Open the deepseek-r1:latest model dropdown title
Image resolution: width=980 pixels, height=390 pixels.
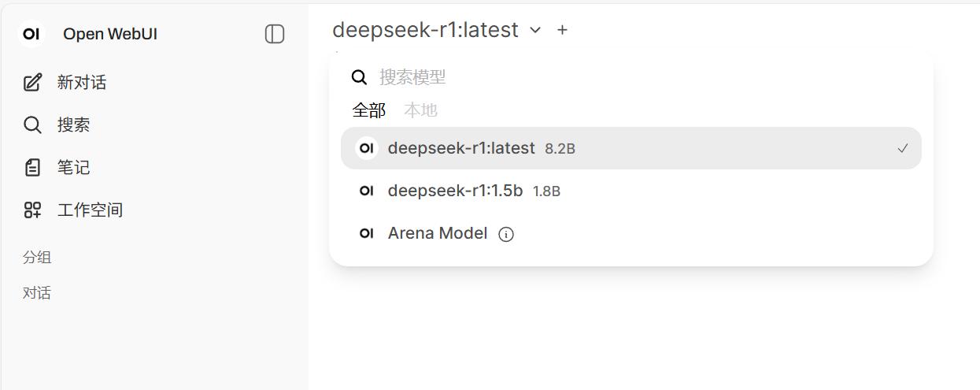click(425, 30)
